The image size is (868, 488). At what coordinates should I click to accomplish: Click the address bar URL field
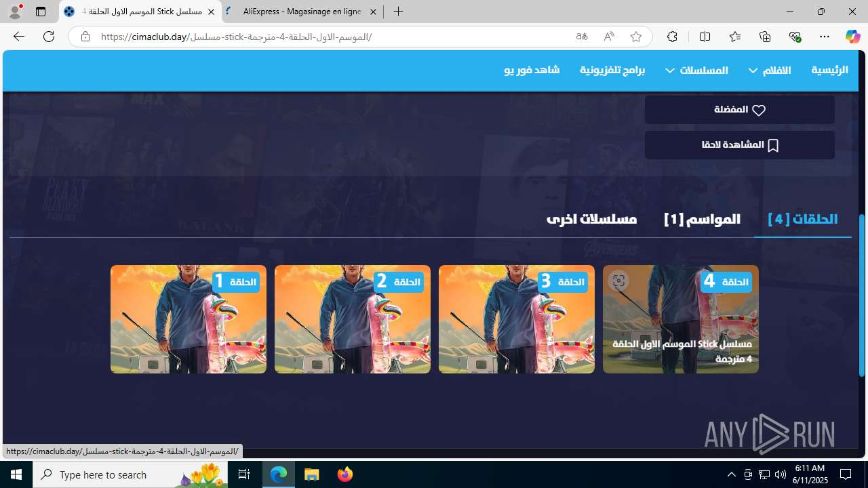click(x=334, y=37)
